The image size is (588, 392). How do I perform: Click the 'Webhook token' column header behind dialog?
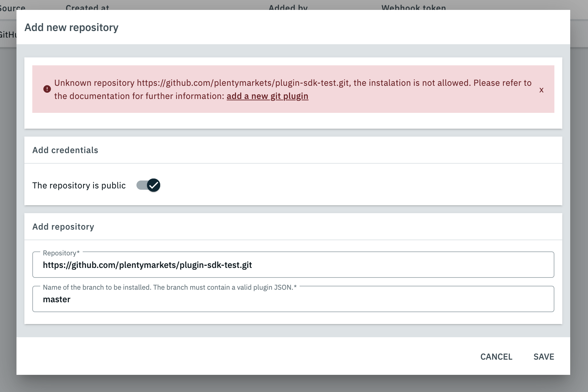414,7
